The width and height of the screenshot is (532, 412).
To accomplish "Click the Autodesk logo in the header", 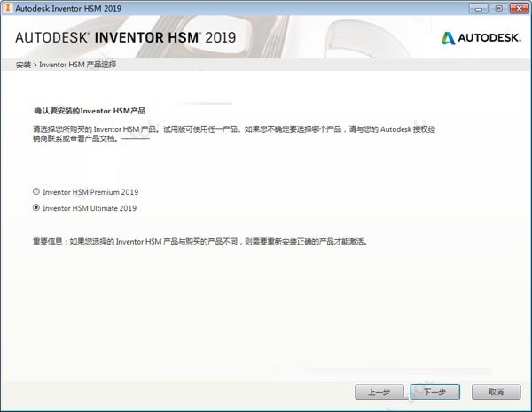I will pos(481,38).
